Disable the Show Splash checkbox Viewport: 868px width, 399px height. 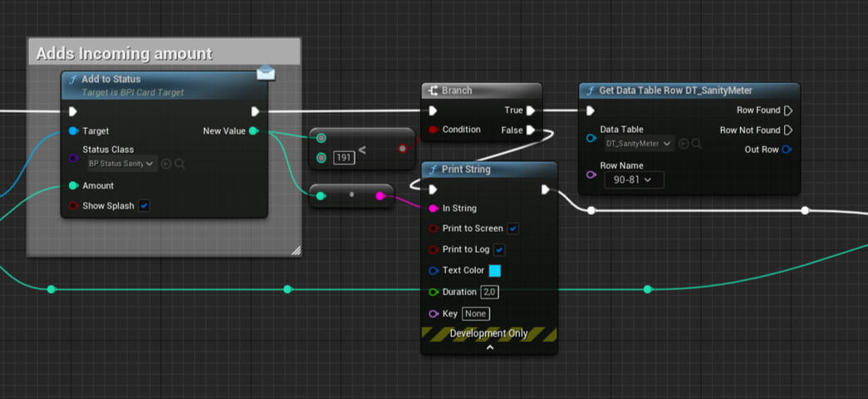click(x=144, y=206)
